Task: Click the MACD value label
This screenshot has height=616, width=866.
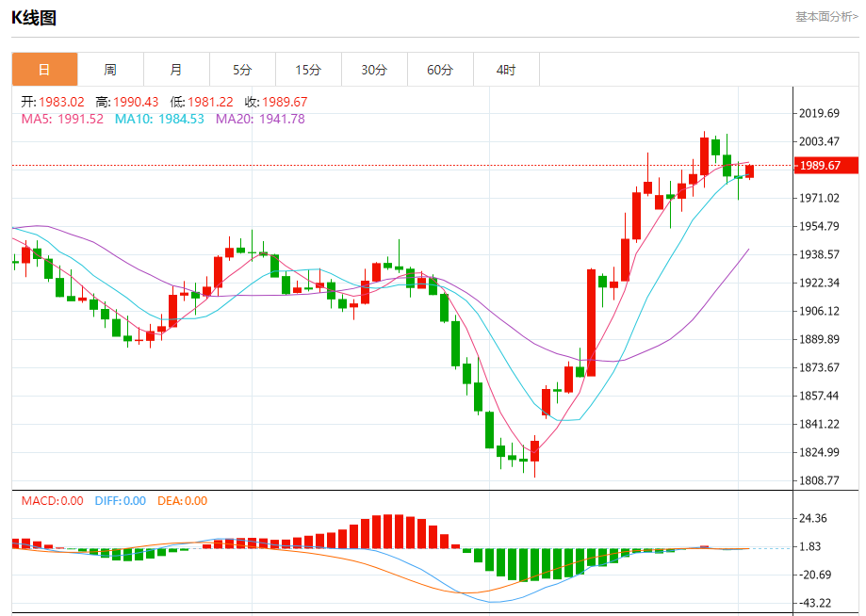Action: coord(52,501)
